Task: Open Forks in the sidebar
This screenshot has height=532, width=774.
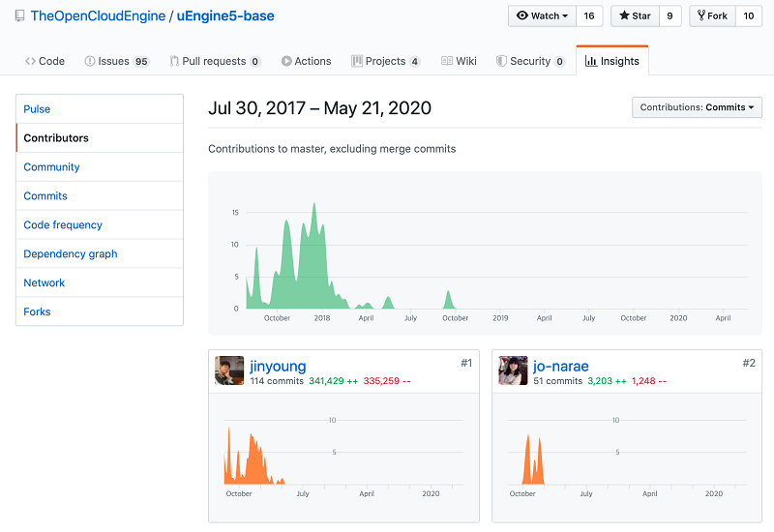Action: 100,311
